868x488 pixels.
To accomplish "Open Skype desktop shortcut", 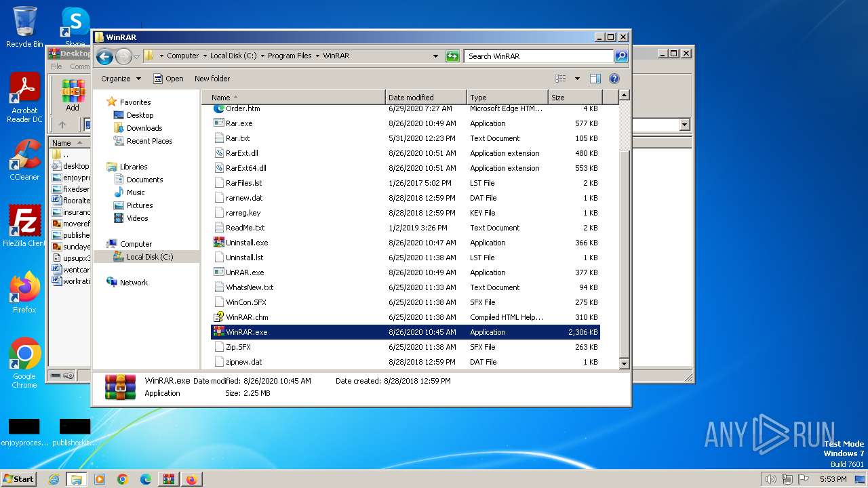I will point(75,27).
